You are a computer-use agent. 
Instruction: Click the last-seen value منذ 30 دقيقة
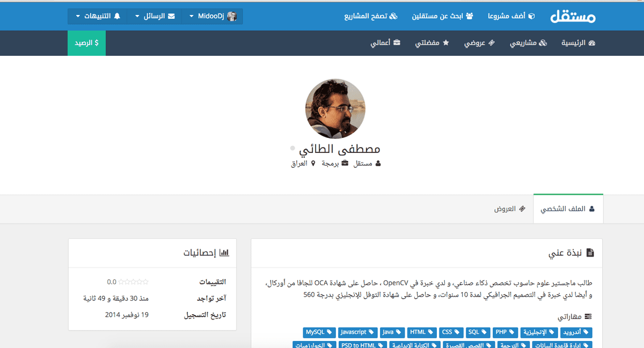point(116,298)
